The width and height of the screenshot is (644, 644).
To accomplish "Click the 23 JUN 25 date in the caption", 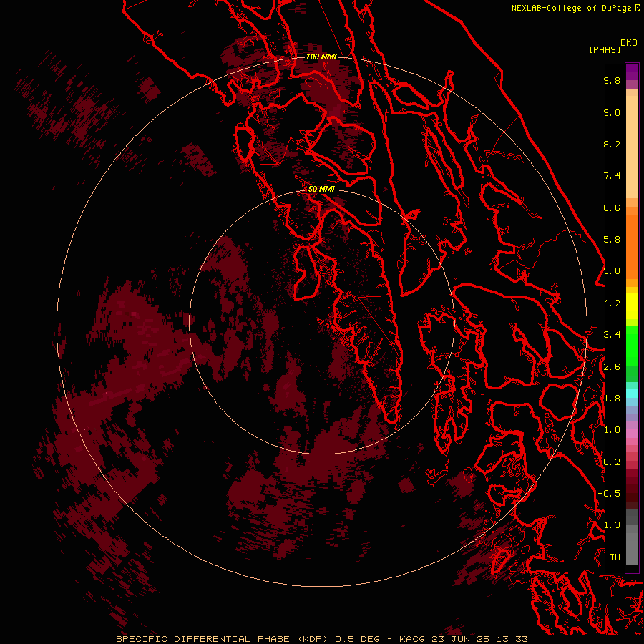I will [x=460, y=639].
